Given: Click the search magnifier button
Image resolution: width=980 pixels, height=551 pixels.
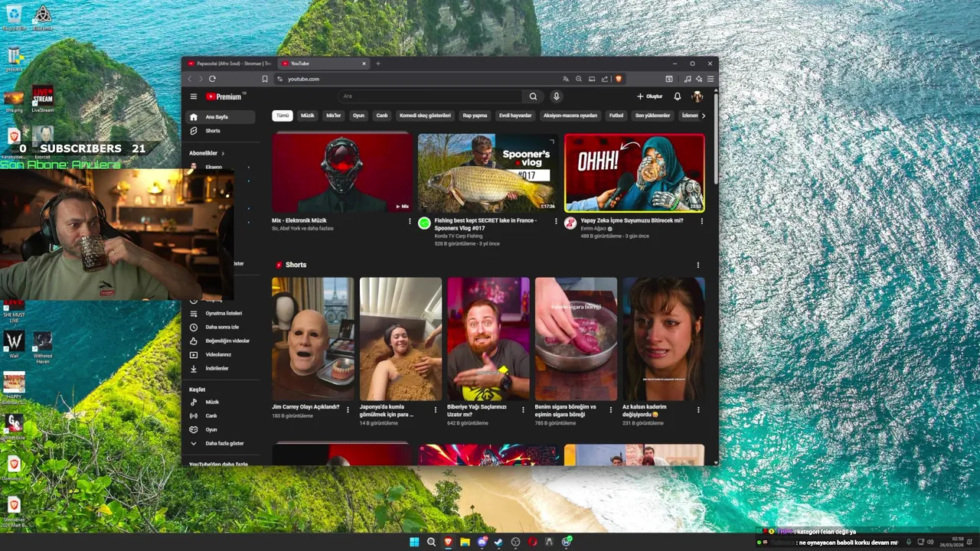Looking at the screenshot, I should point(533,96).
